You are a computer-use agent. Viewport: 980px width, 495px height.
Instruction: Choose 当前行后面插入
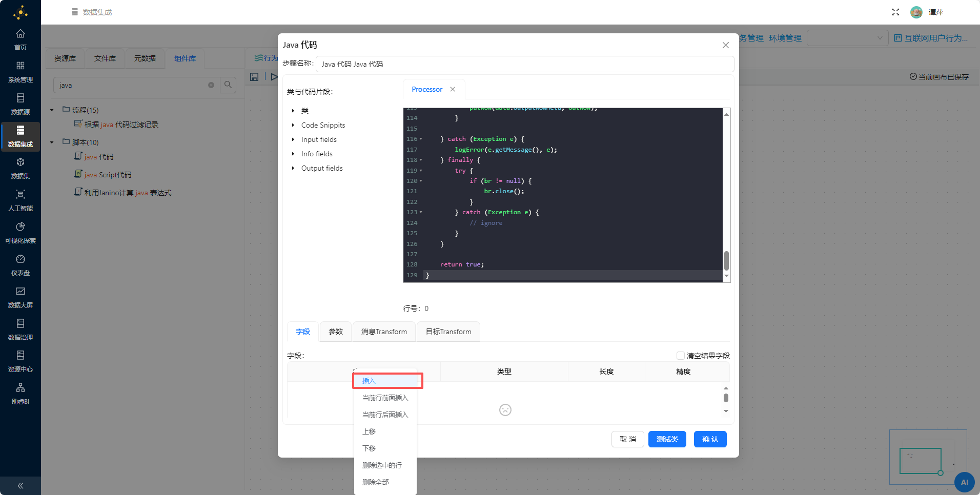click(x=385, y=415)
